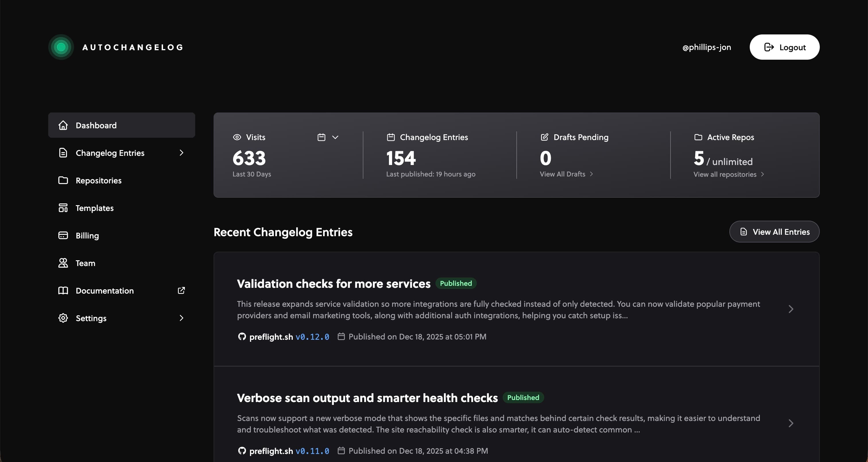Select the Templates icon in the sidebar
The height and width of the screenshot is (462, 868).
63,207
